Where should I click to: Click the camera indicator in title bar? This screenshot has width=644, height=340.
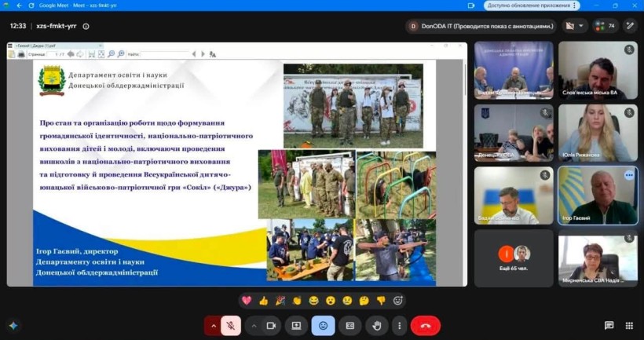click(x=470, y=5)
